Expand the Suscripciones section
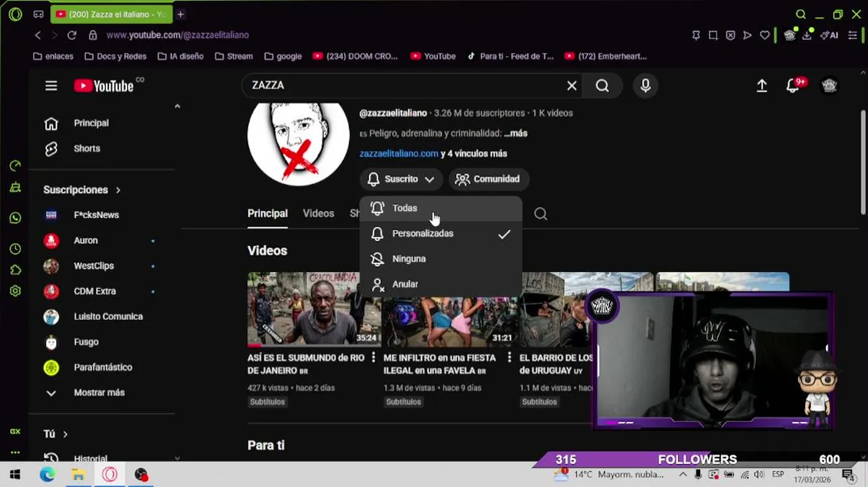The height and width of the screenshot is (487, 868). [82, 190]
